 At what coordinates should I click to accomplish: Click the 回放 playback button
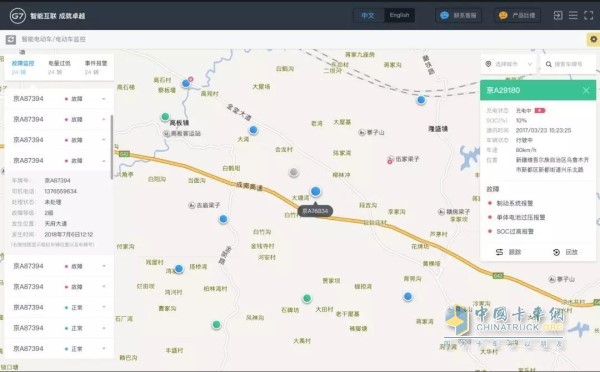coord(565,252)
